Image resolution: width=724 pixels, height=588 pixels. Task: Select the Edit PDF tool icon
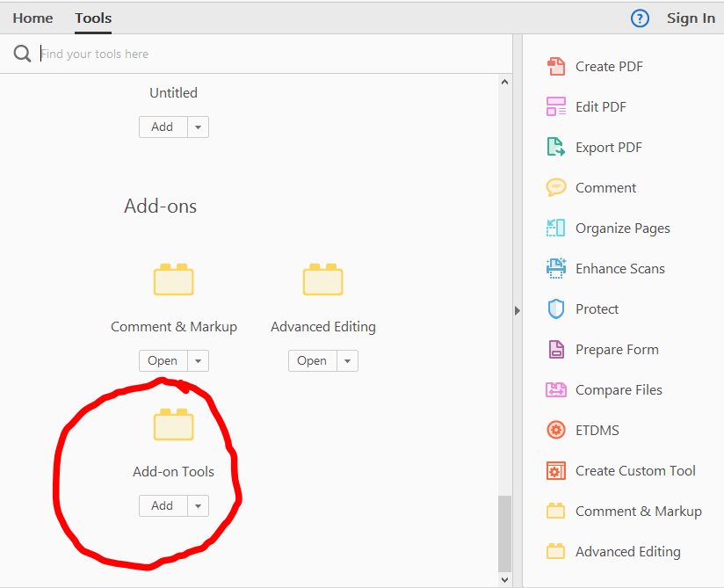[556, 106]
